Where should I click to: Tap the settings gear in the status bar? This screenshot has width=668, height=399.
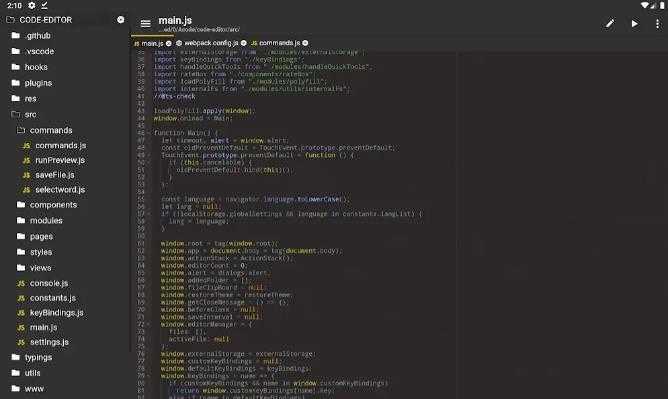pos(32,6)
